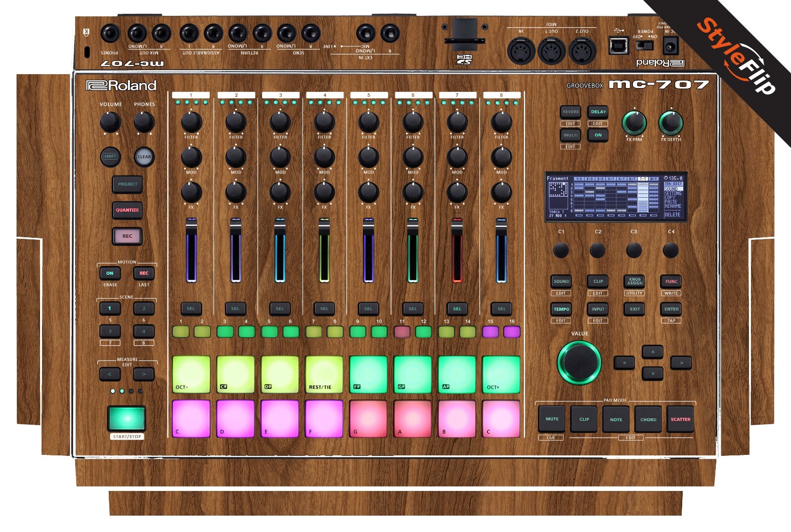Adjust track 1 FILTER knob

(x=191, y=122)
